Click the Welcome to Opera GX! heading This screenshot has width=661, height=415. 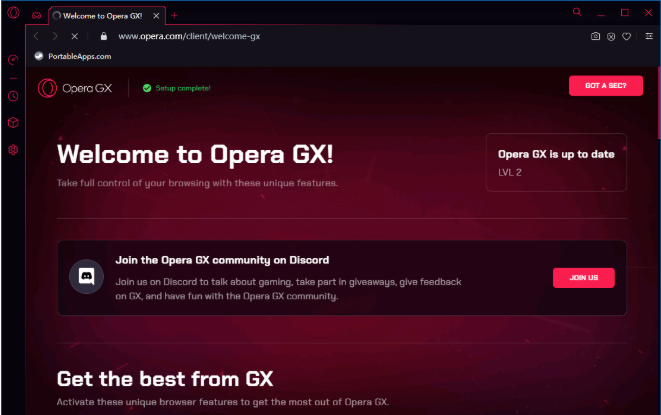pos(195,154)
